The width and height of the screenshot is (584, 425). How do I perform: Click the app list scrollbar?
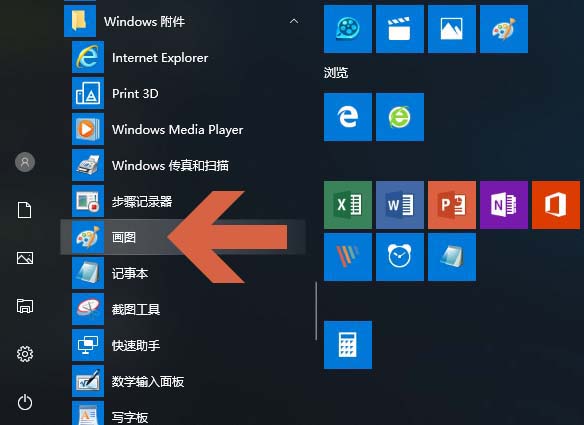316,311
